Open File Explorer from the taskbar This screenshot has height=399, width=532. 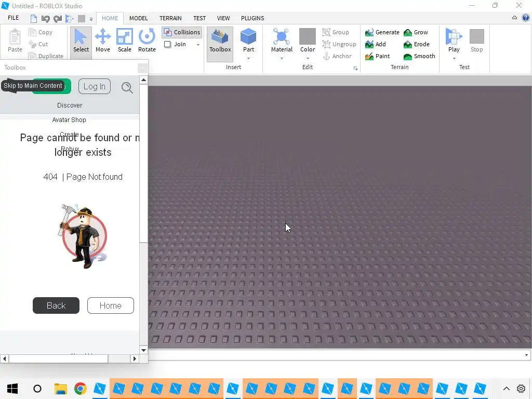point(61,389)
